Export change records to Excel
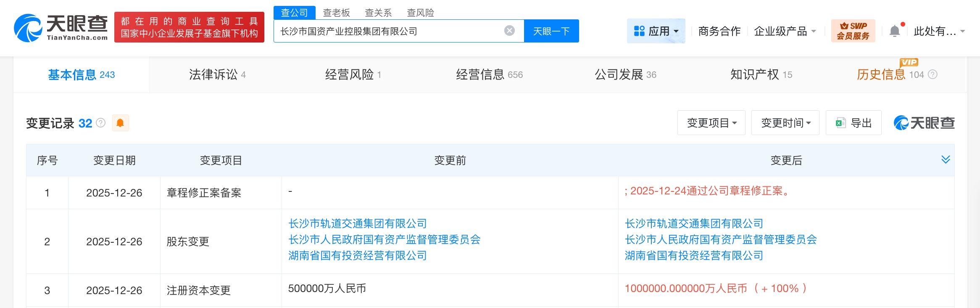 (x=853, y=123)
